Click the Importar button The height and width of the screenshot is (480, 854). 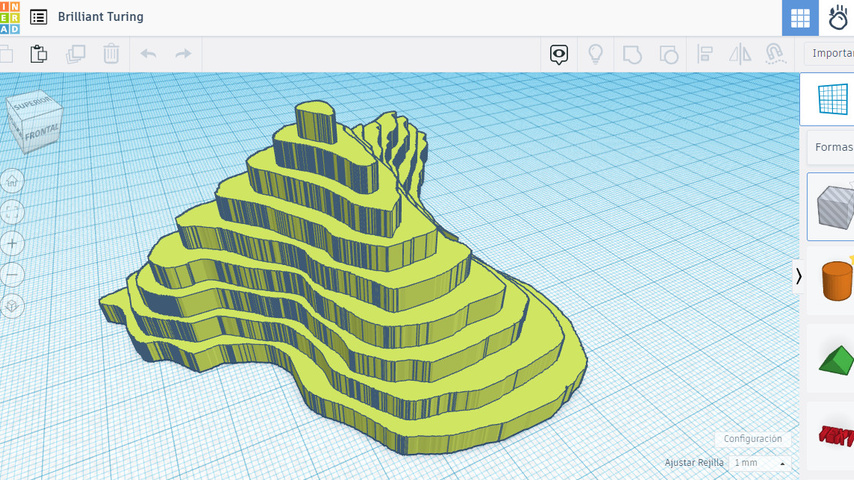click(x=830, y=54)
